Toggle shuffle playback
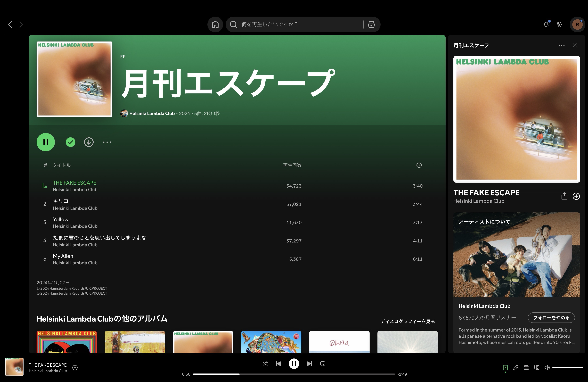 265,364
